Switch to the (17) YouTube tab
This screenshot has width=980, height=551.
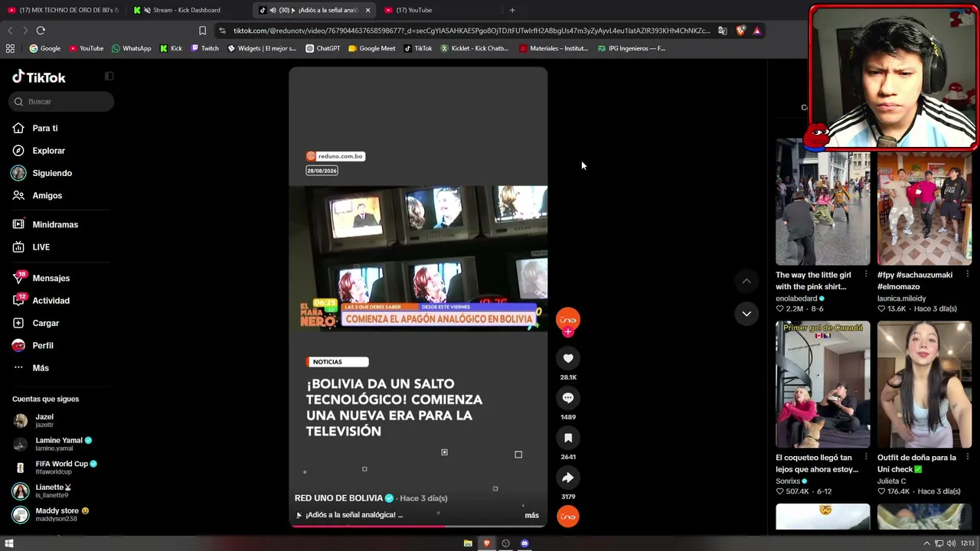[x=439, y=10]
